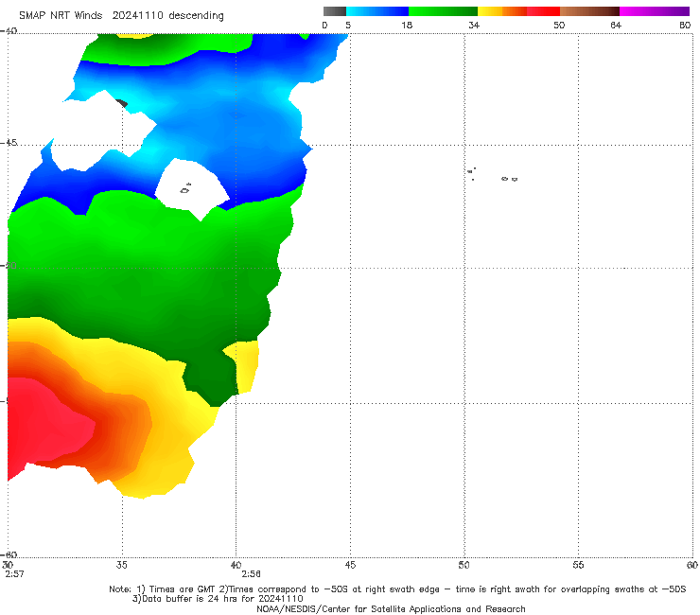700x615 pixels.
Task: Click the NOAA/NESDIS credit line
Action: [391, 608]
